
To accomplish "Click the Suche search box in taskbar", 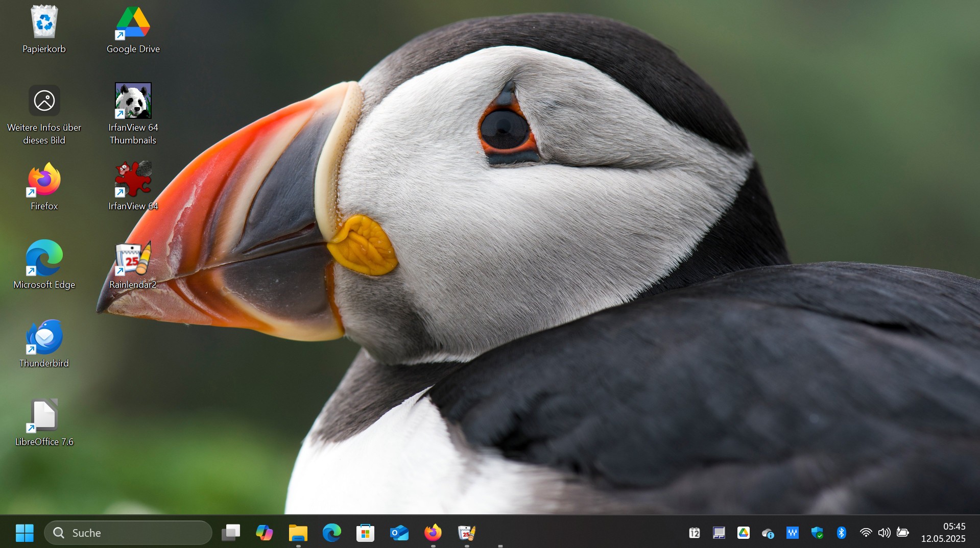I will [x=128, y=533].
